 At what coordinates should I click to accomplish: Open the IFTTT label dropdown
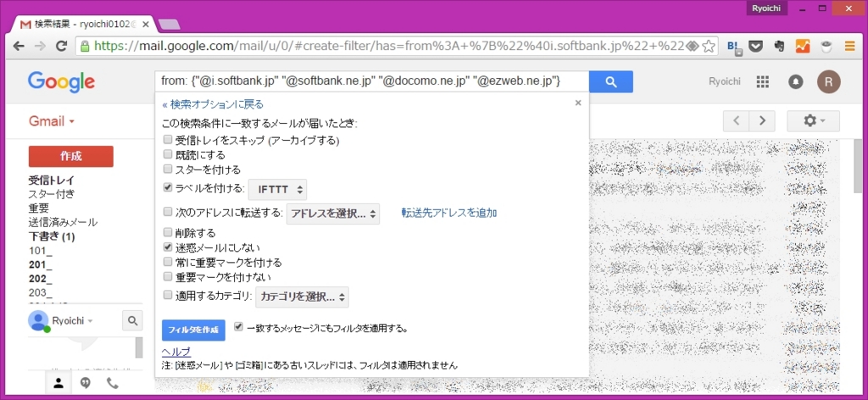coord(278,189)
